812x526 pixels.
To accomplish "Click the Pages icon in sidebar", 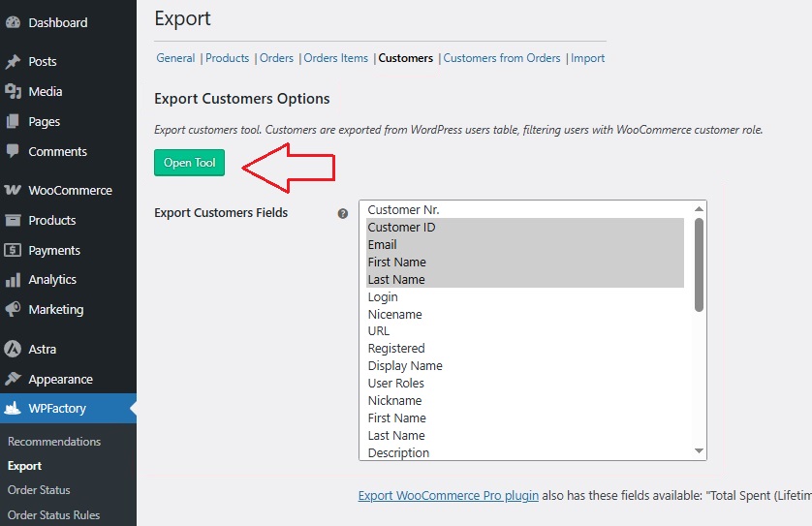I will 13,122.
